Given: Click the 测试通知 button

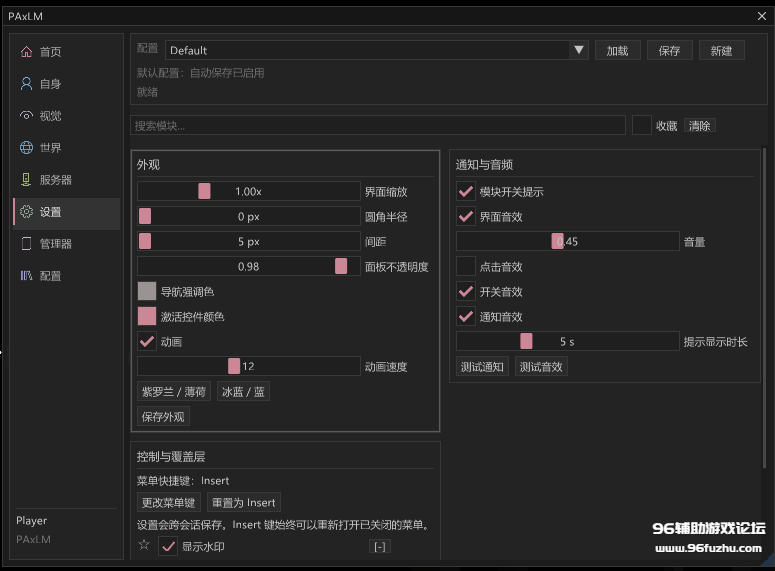Looking at the screenshot, I should point(482,367).
